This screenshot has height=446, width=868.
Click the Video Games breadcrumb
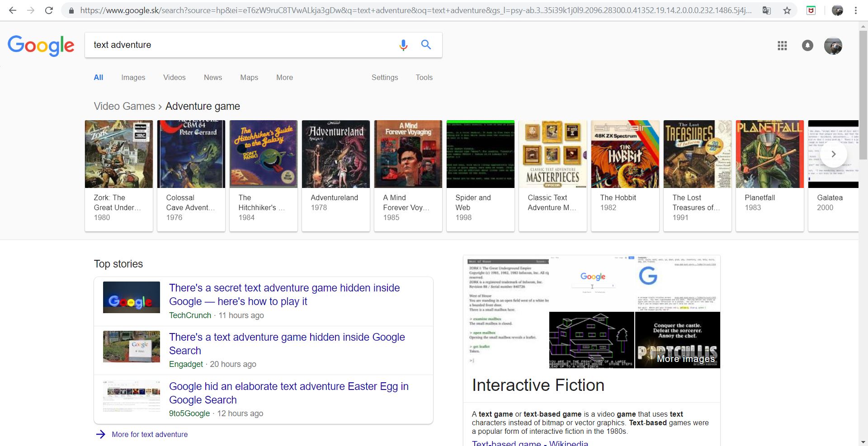(124, 106)
